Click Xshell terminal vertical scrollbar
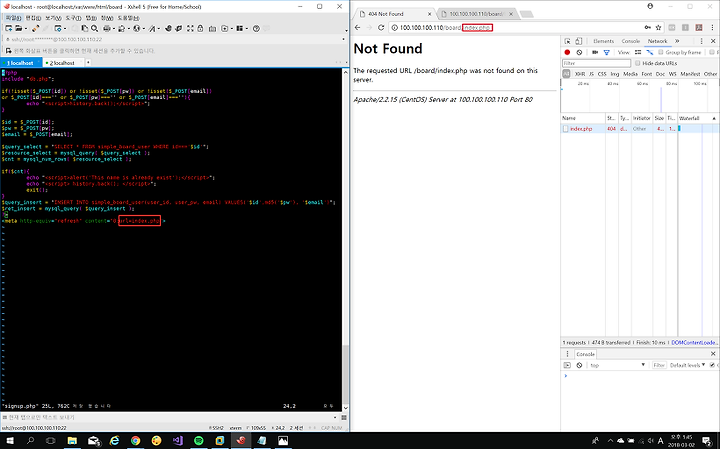 tap(345, 239)
